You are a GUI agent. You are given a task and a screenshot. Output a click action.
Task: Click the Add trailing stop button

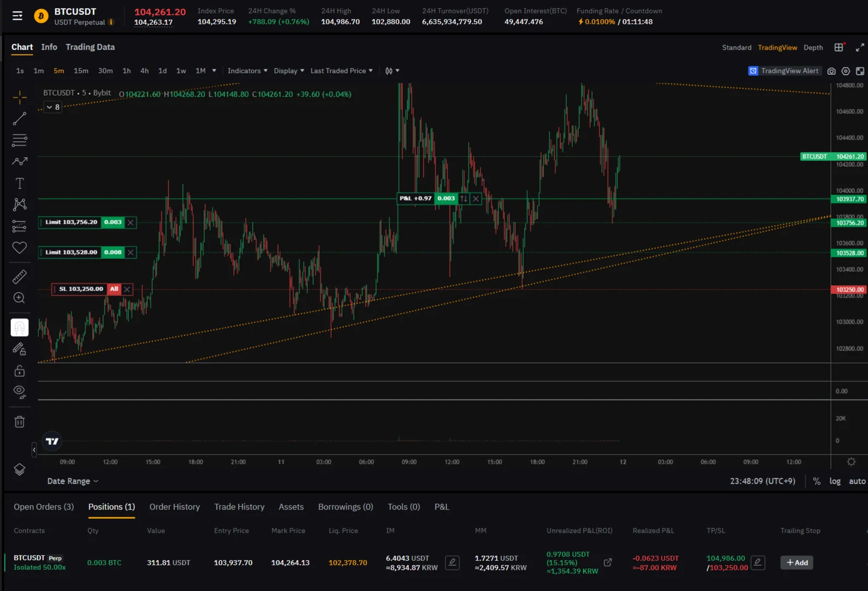coord(797,563)
